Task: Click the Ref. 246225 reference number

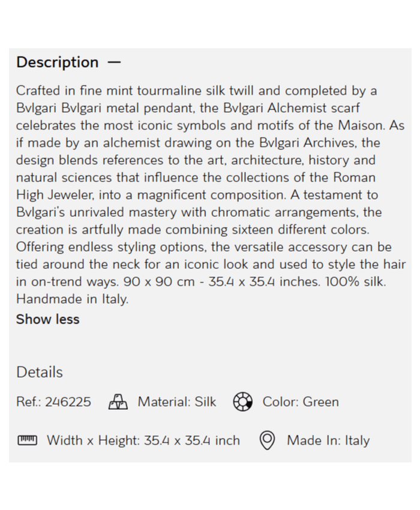Action: [53, 402]
